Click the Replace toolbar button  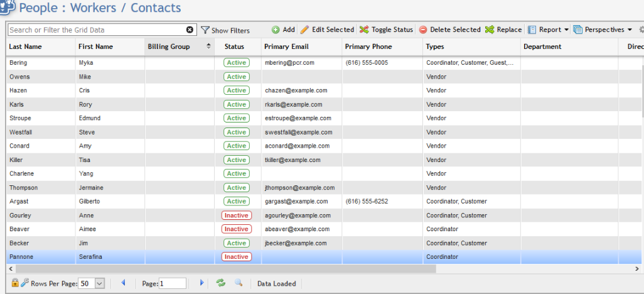(503, 30)
